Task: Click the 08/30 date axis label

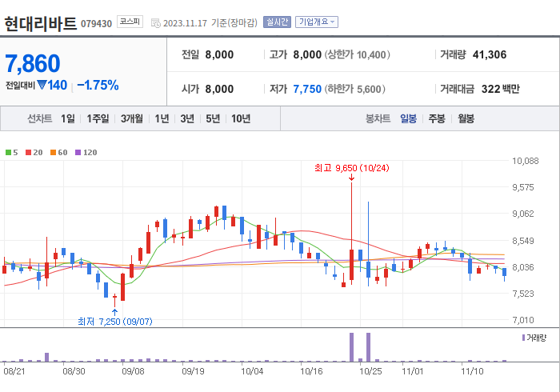Action: pyautogui.click(x=74, y=371)
